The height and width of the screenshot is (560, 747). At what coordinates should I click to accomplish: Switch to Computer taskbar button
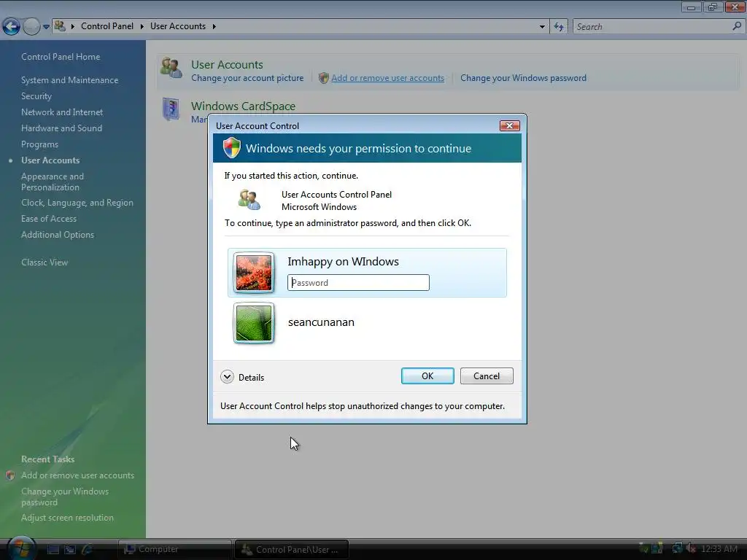pyautogui.click(x=174, y=550)
